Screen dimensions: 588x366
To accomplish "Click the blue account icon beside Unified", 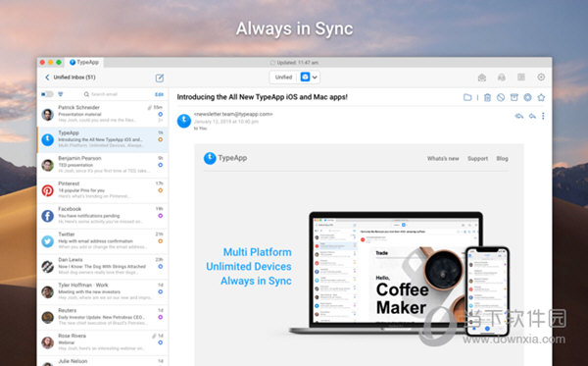I will point(305,78).
